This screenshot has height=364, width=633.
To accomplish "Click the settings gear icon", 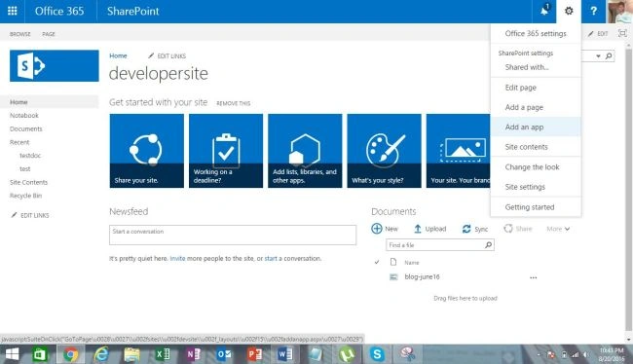I will [x=569, y=11].
